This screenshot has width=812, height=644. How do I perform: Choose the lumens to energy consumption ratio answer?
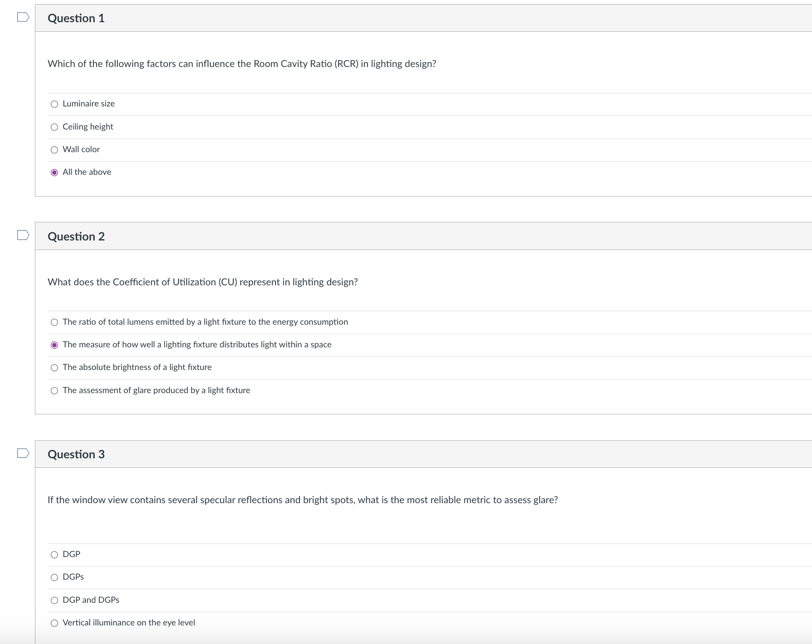[54, 322]
